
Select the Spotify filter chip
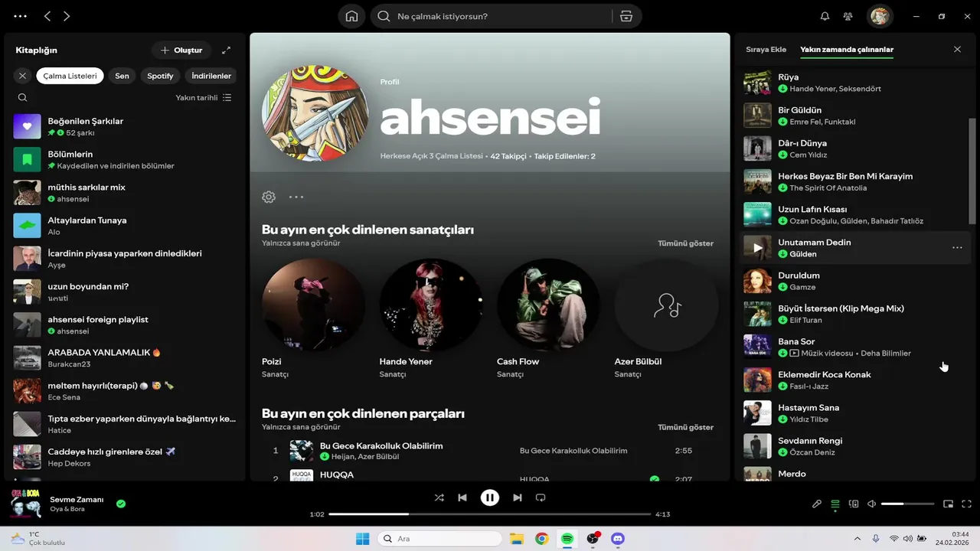pos(160,76)
